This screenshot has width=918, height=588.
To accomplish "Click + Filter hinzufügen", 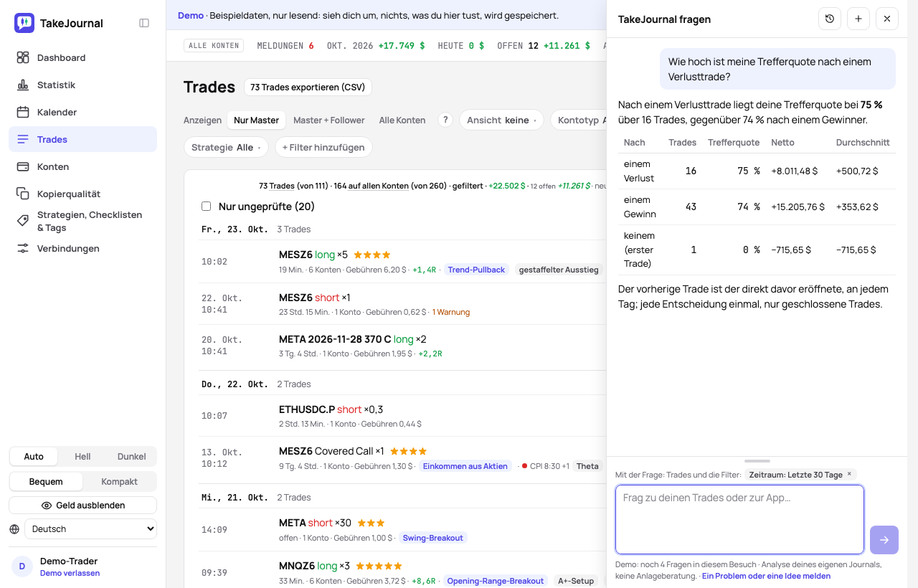I will [323, 147].
